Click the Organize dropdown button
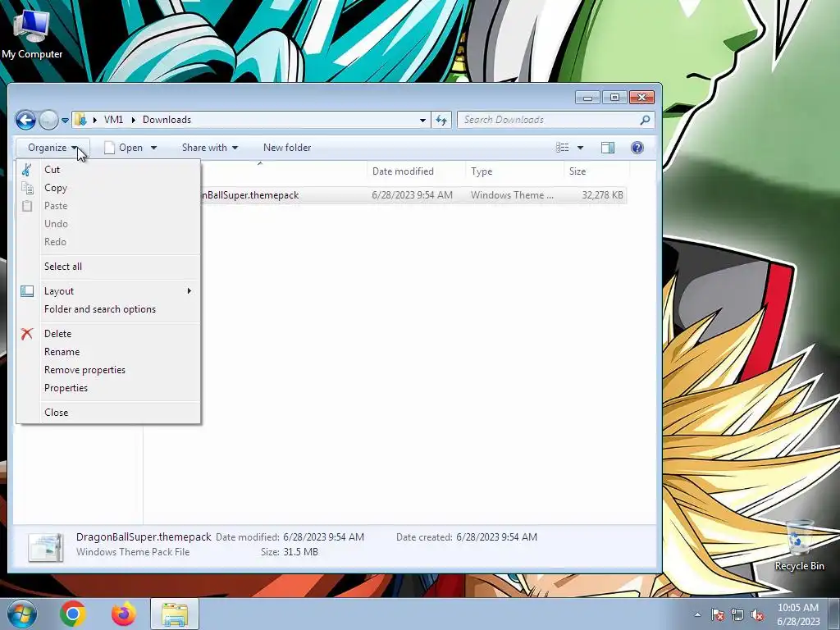The height and width of the screenshot is (630, 840). pos(52,148)
